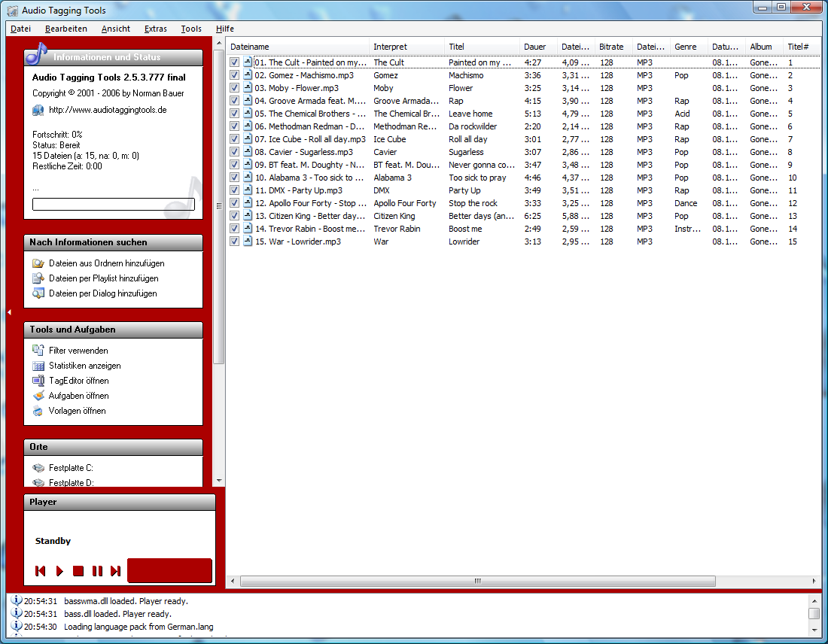Image resolution: width=828 pixels, height=644 pixels.
Task: Start playback with the Play button
Action: tap(59, 570)
